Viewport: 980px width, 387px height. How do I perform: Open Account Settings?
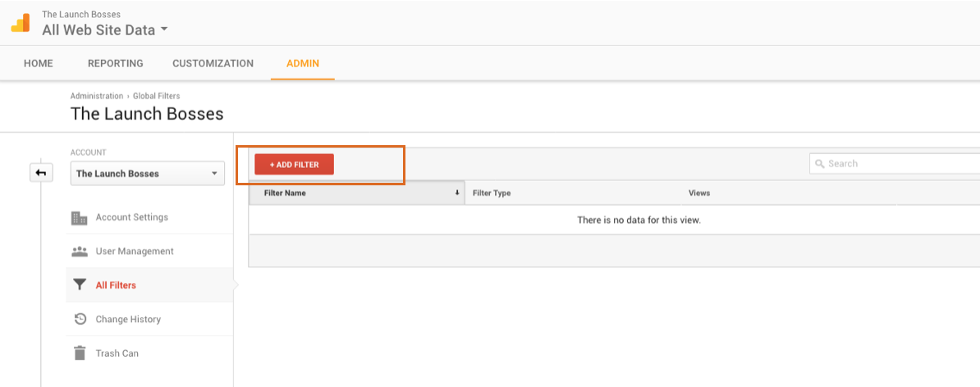click(x=131, y=217)
